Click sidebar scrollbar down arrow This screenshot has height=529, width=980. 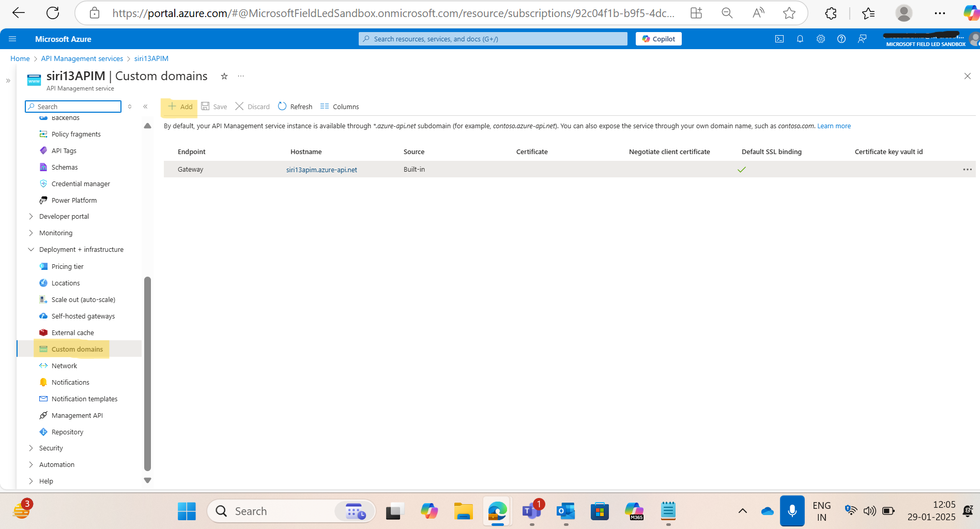point(147,480)
